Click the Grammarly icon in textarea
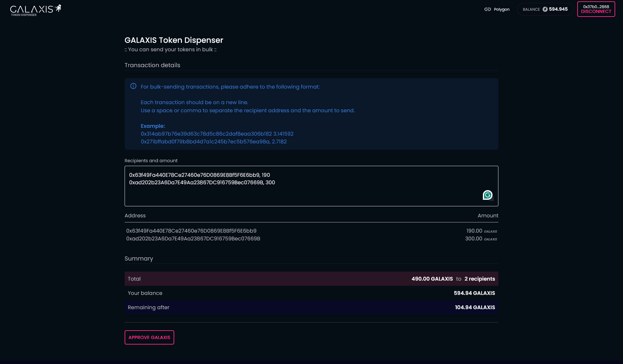 487,195
